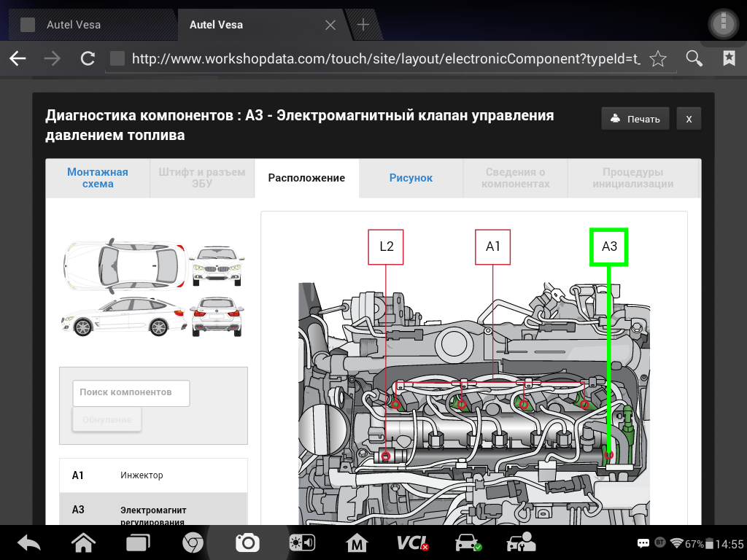Click the Обнуление reset button
Screen dimensions: 747x560
(x=107, y=419)
